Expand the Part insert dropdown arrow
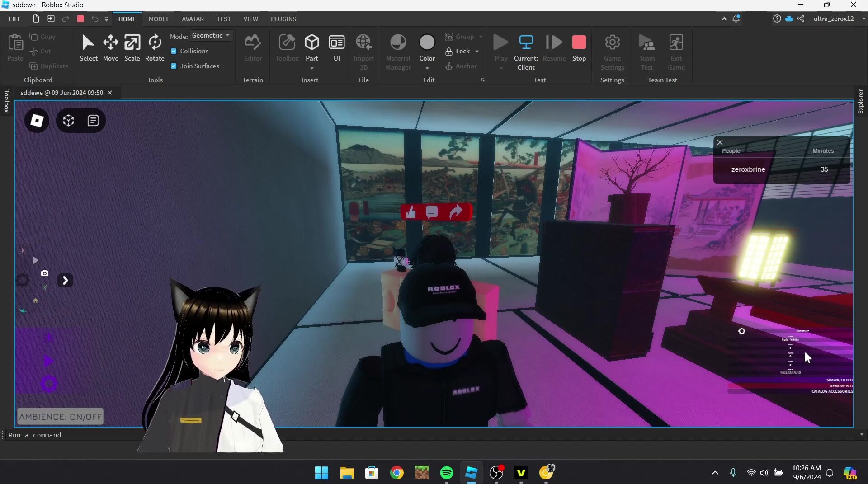The height and width of the screenshot is (484, 868). 312,68
